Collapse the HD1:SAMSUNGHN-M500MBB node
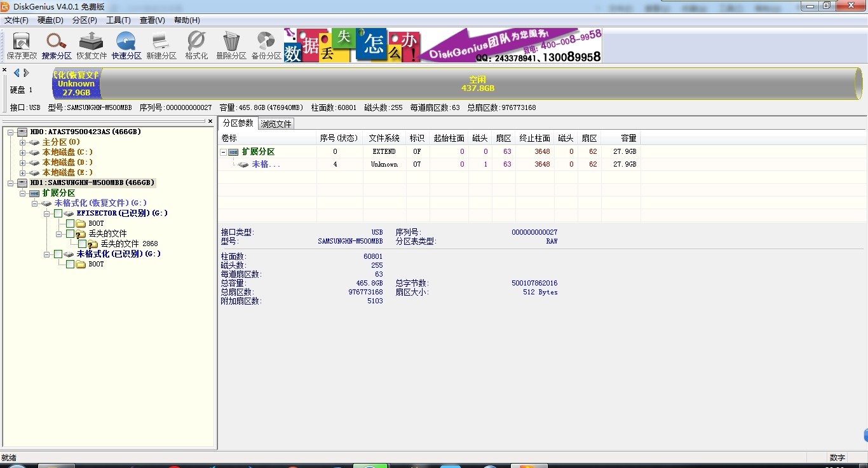 click(x=11, y=183)
